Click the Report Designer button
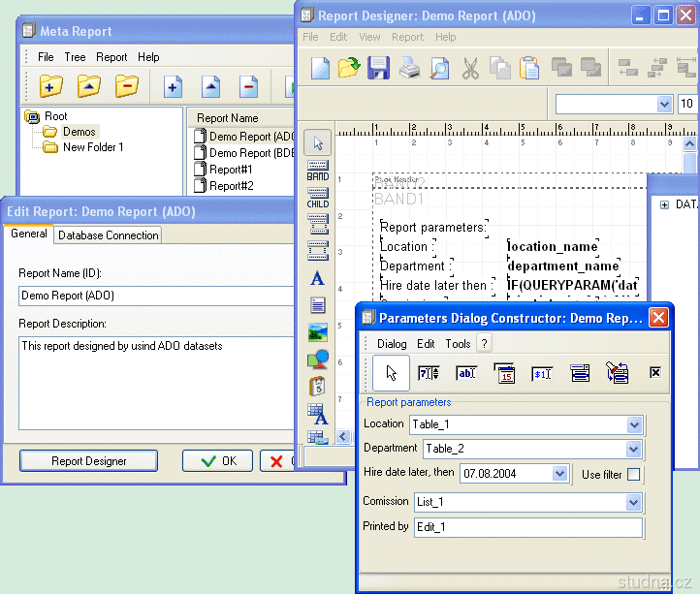The height and width of the screenshot is (594, 700). coord(88,461)
